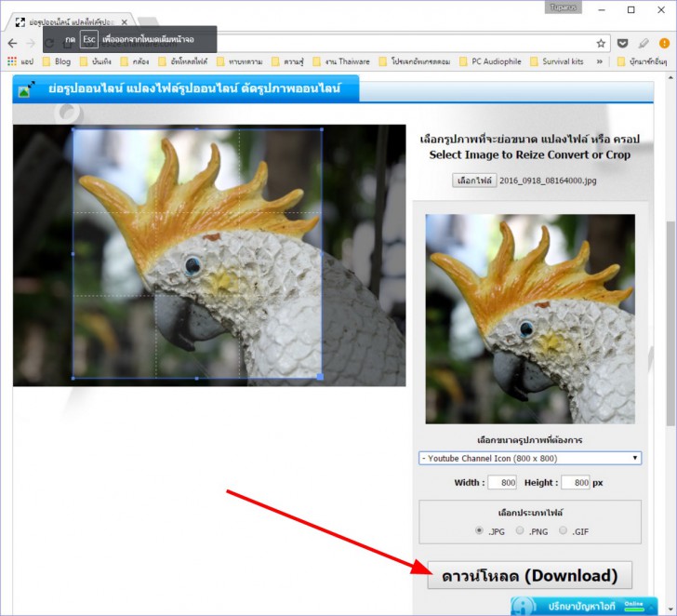Click the ดาวน์โหลด (Download) button
Screen dimensions: 677x616
pos(530,575)
